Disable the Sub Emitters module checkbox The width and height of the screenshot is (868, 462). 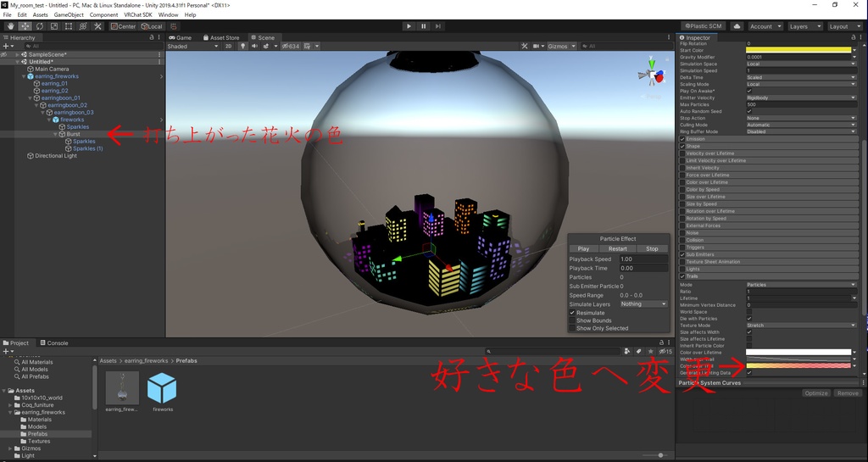click(682, 254)
